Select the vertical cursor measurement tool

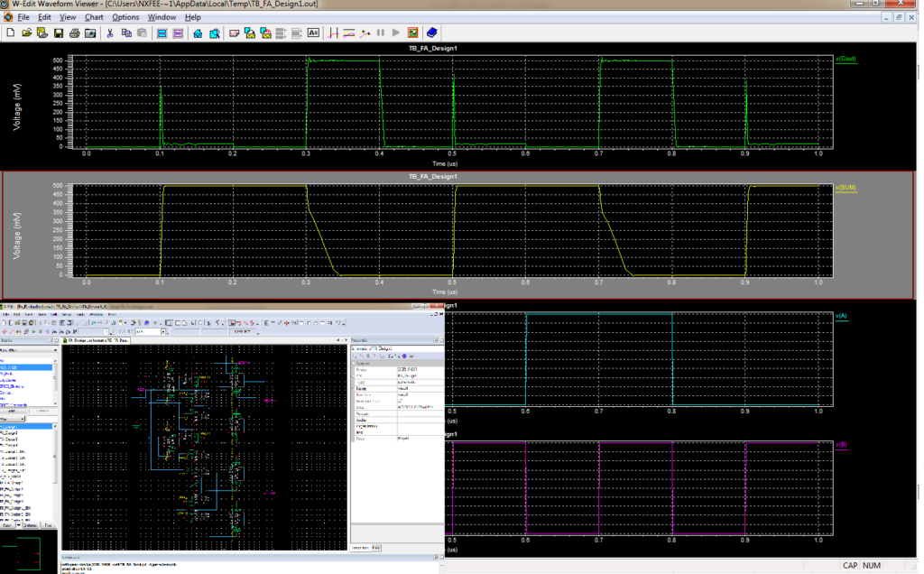[x=335, y=32]
